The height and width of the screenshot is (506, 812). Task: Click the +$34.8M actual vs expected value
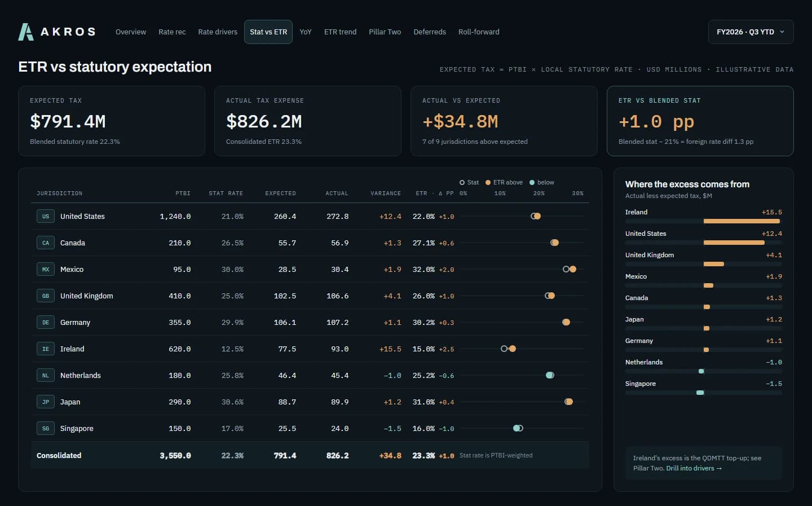460,121
